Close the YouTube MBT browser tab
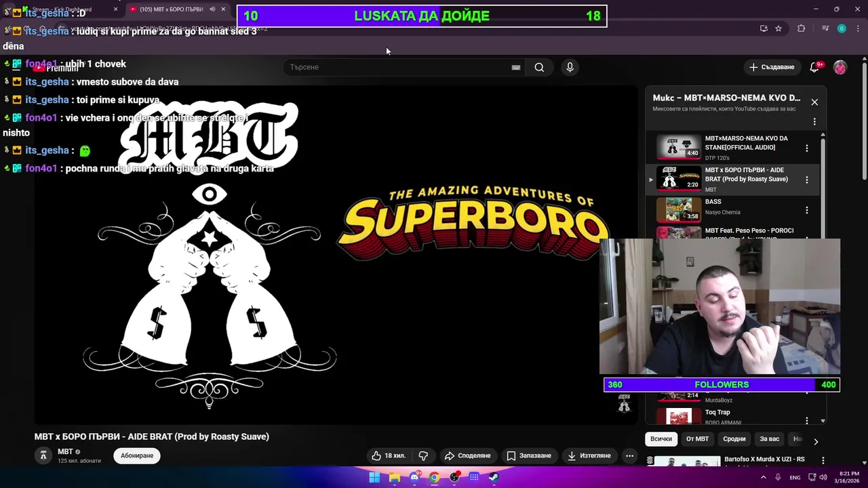The height and width of the screenshot is (488, 868). tap(223, 9)
